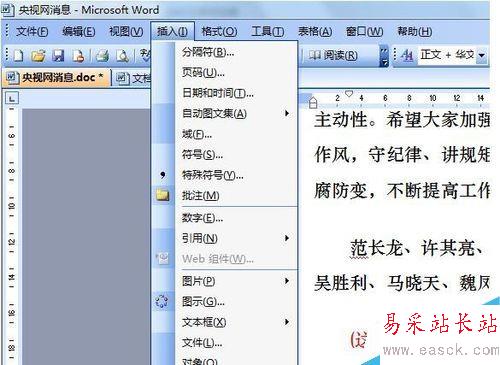Expand 引用(N) submenu
This screenshot has height=365, width=500.
[224, 238]
